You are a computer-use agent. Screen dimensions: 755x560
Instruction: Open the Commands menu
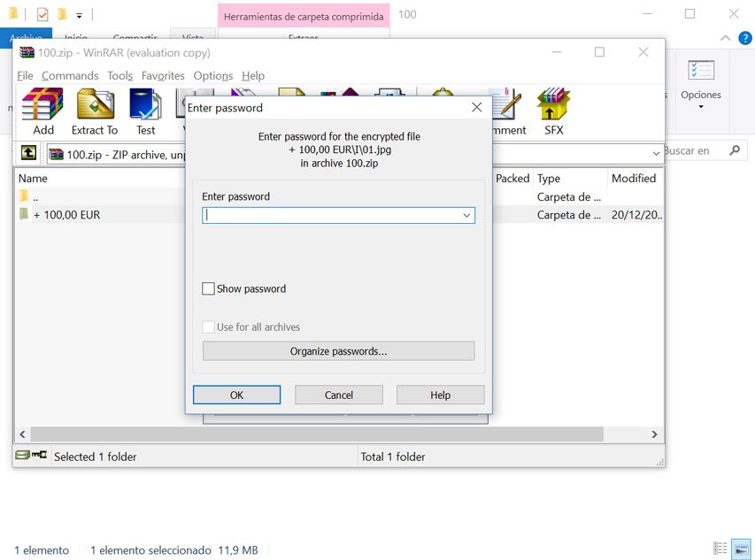tap(70, 76)
